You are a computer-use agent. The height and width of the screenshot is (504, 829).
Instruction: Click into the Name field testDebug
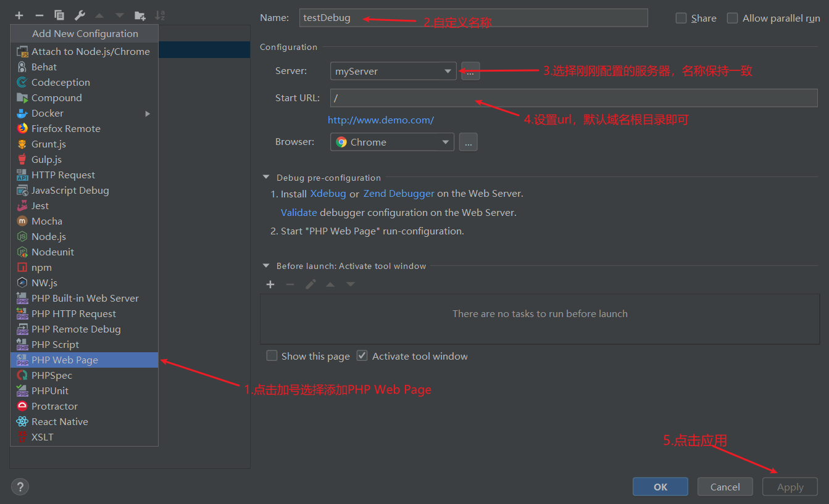pos(473,18)
